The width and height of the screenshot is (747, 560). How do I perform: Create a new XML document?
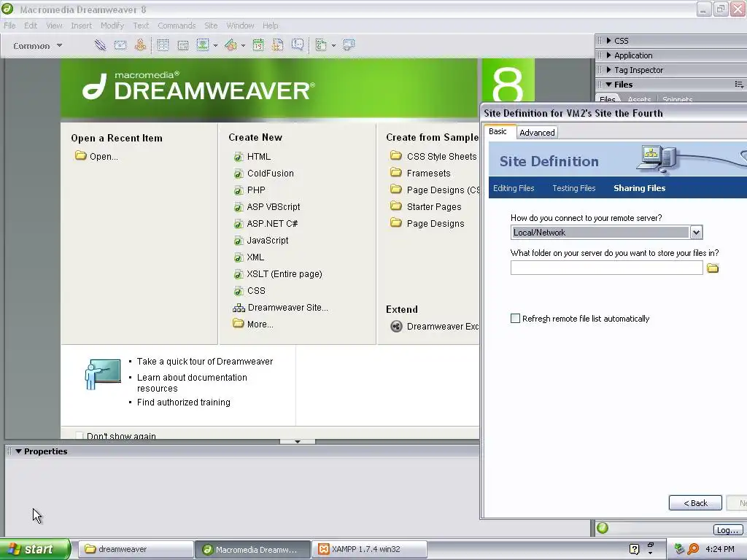point(249,257)
